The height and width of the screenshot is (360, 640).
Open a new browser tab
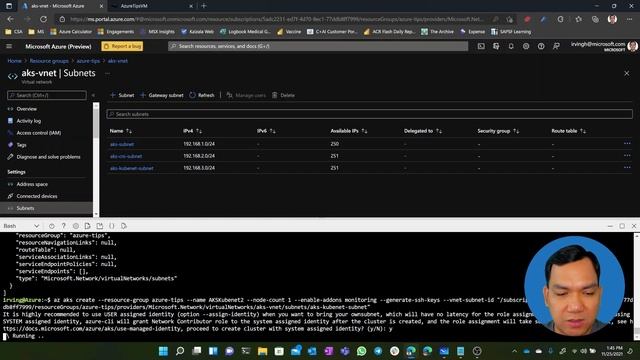[x=204, y=6]
